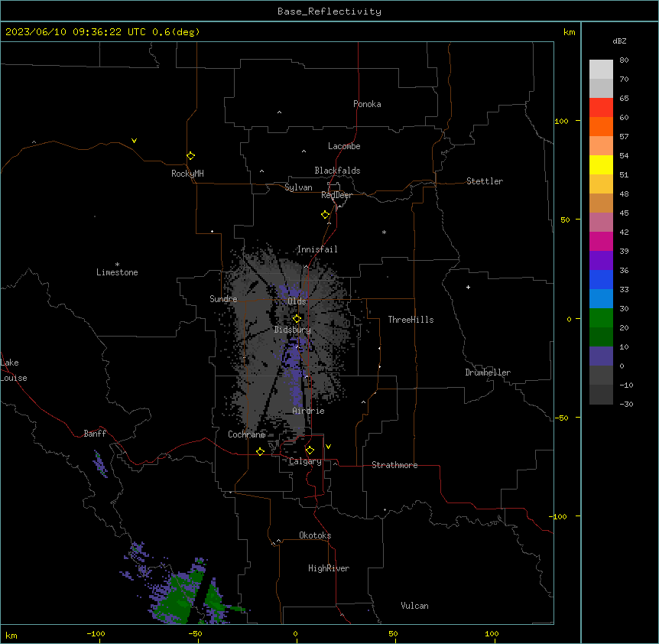
Task: Select the Vulcan label
Action: pos(415,606)
